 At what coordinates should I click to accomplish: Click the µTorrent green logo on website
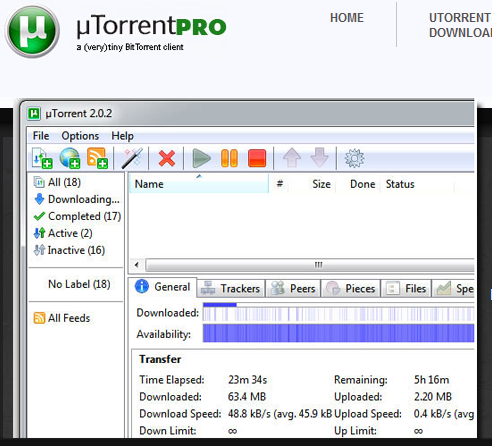(32, 31)
